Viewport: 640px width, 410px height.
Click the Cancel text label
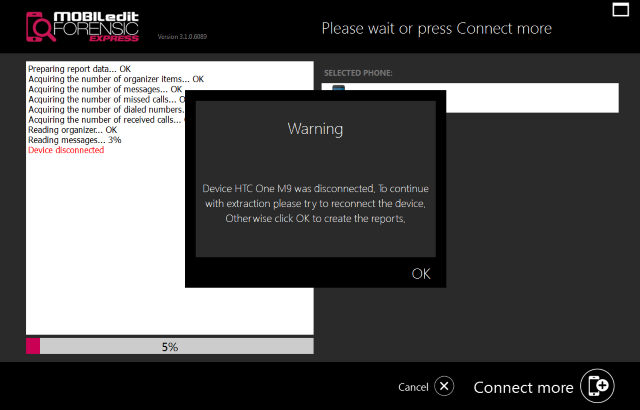coord(413,387)
